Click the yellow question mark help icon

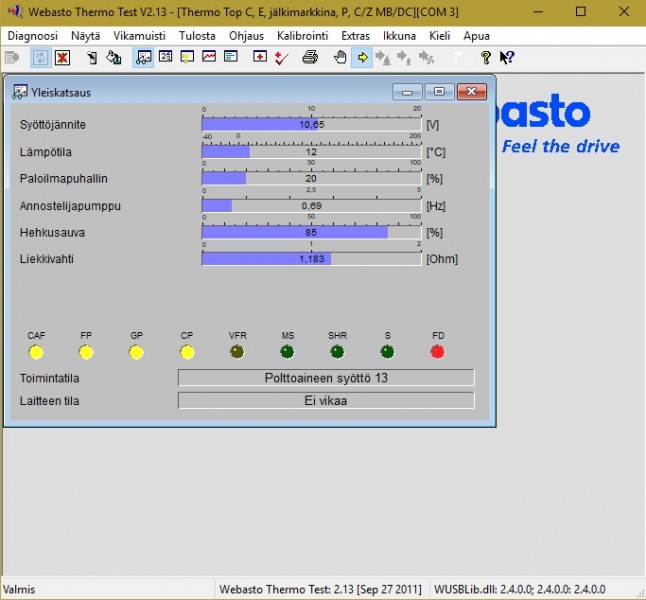(486, 58)
